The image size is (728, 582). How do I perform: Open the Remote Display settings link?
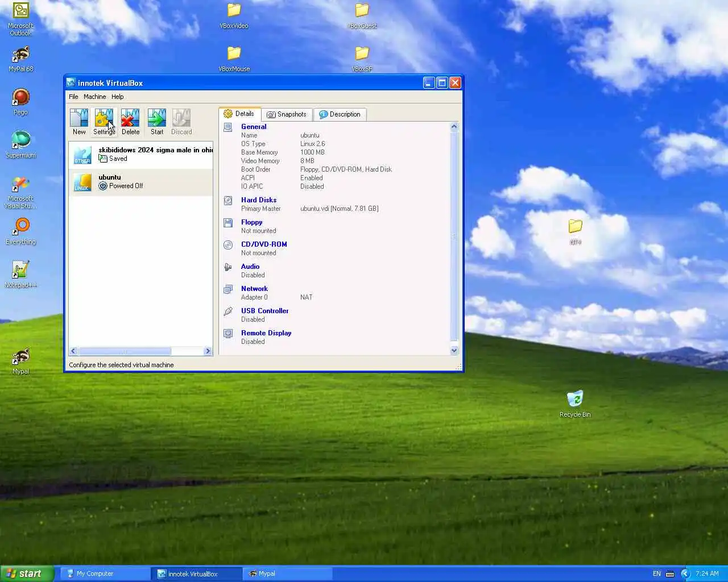[266, 333]
